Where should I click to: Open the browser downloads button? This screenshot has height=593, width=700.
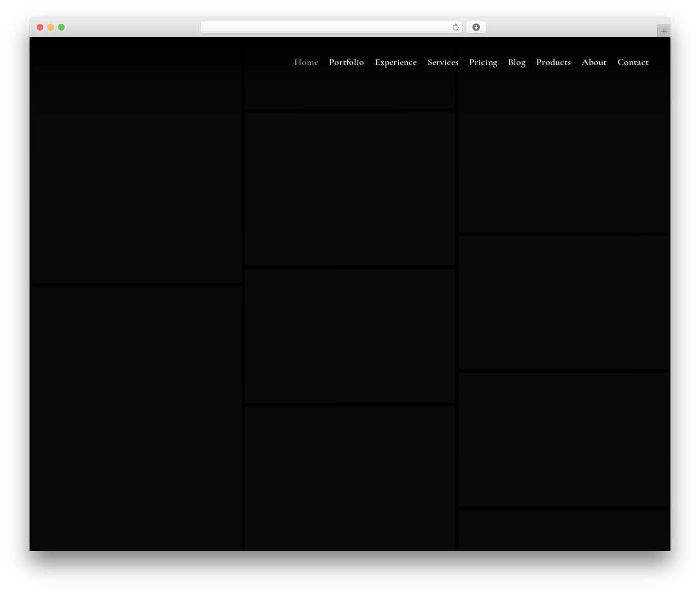(476, 27)
